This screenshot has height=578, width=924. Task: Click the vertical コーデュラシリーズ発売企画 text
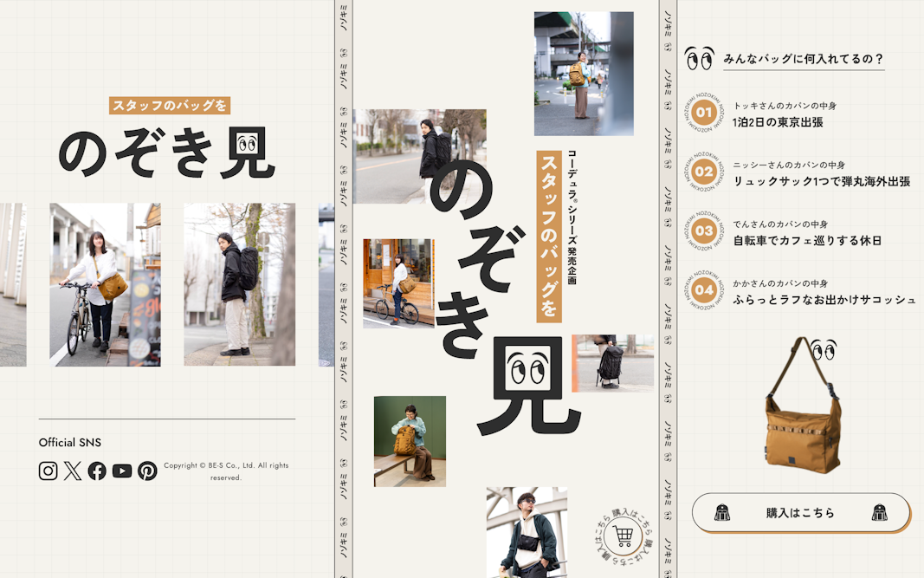pyautogui.click(x=572, y=217)
